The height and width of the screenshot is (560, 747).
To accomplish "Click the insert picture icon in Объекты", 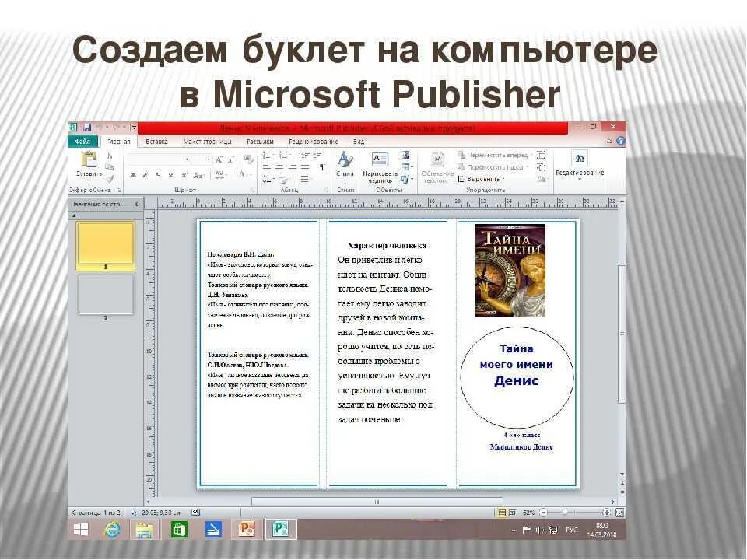I will [405, 156].
